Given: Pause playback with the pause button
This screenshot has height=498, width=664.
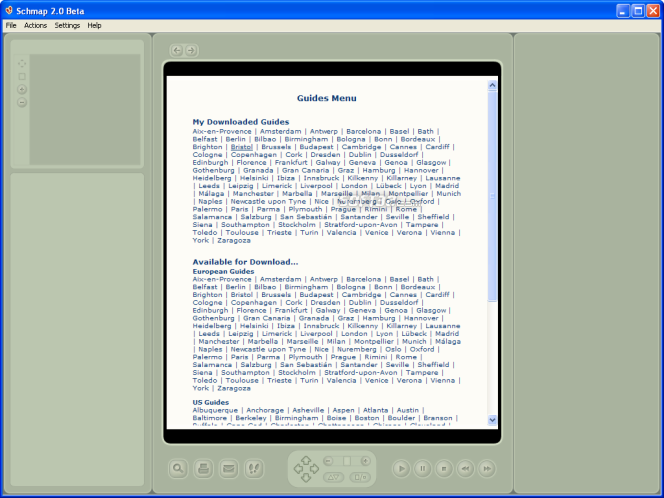Looking at the screenshot, I should (x=423, y=469).
